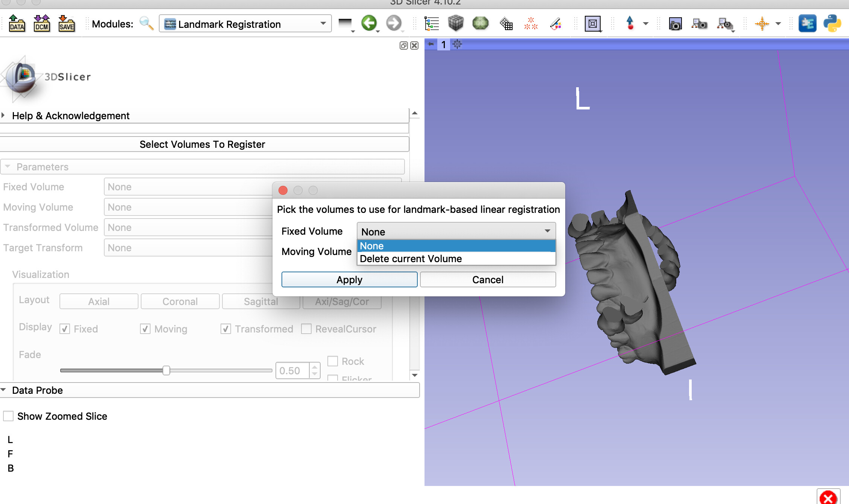
Task: Open the DCM DICOM browser icon
Action: 41,24
